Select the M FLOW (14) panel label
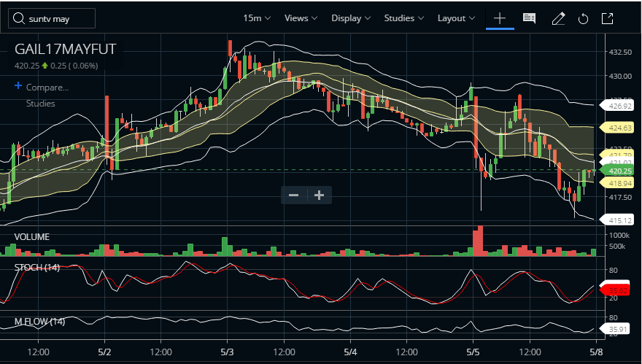The image size is (642, 364). (39, 322)
